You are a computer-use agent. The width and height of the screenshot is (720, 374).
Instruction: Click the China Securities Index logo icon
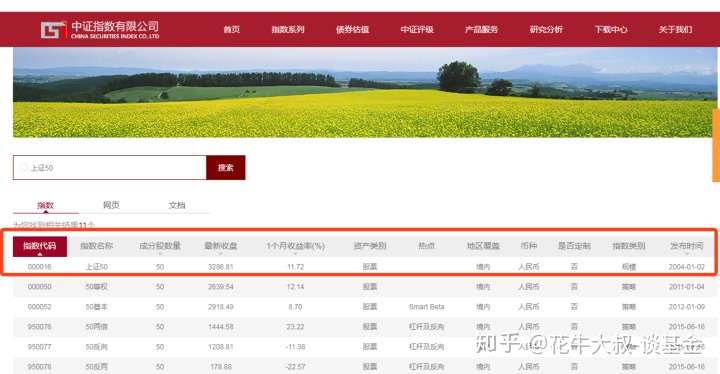coord(53,30)
